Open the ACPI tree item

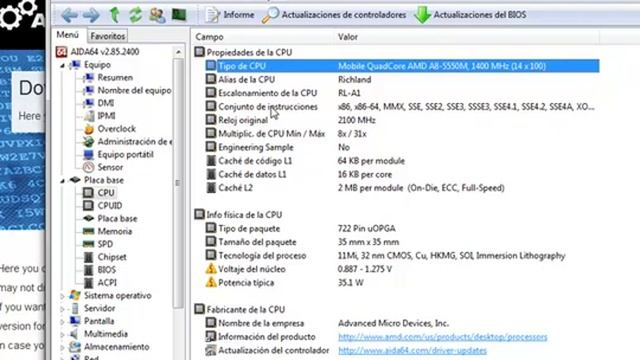click(x=107, y=282)
